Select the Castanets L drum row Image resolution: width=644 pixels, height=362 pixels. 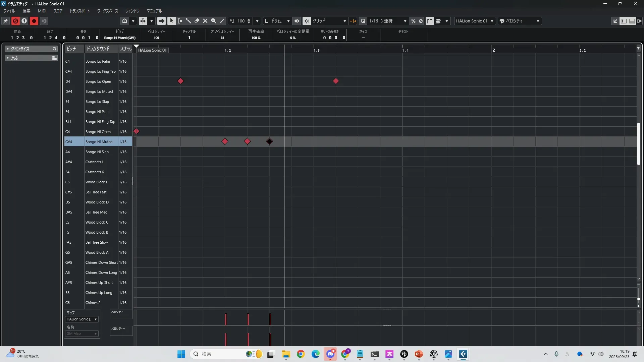(x=95, y=162)
